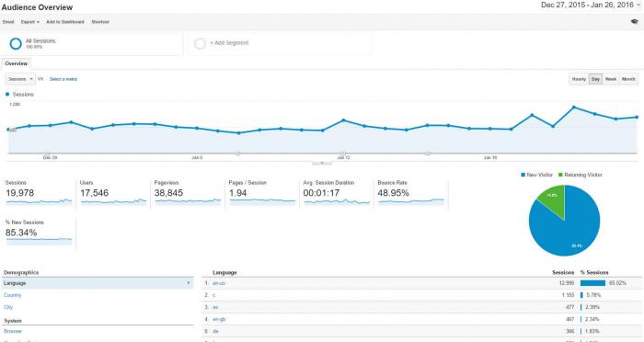Open the Sessions metric dropdown
644x342 pixels.
[x=20, y=79]
